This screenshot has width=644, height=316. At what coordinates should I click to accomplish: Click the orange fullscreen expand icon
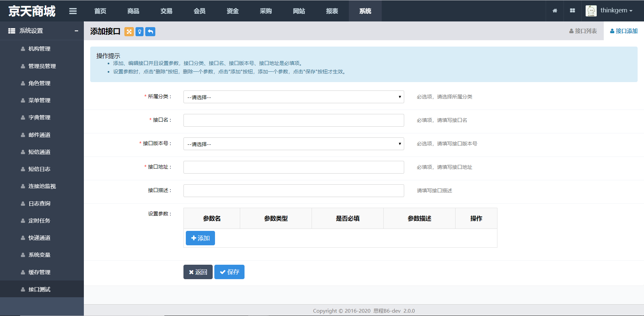[129, 31]
